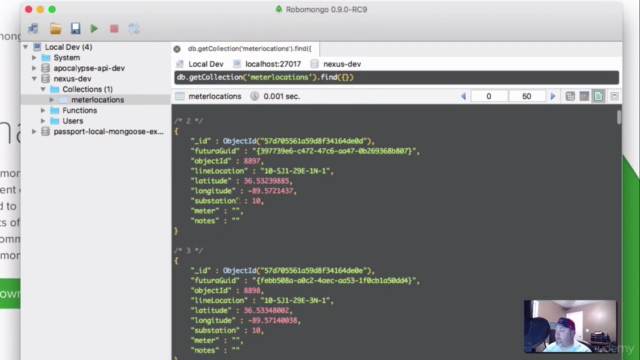This screenshot has height=360, width=640.
Task: Select the meterlocations collection in the tree
Action: coord(98,100)
